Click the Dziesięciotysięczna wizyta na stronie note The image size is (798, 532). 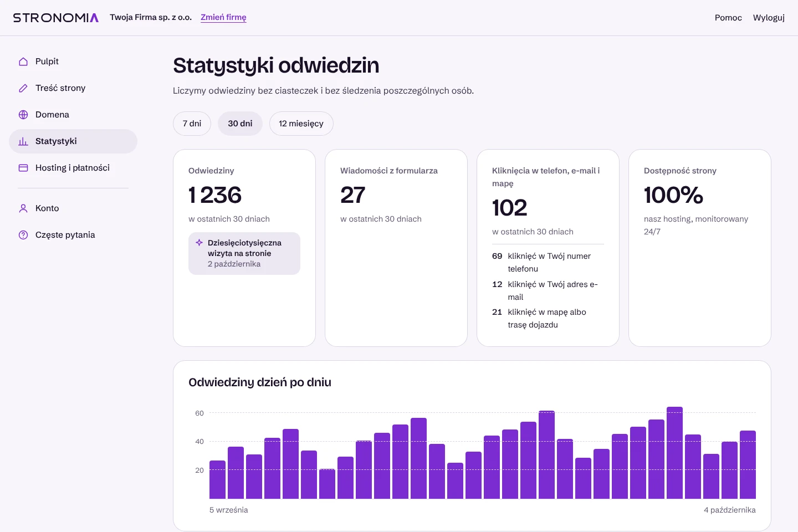click(x=244, y=253)
